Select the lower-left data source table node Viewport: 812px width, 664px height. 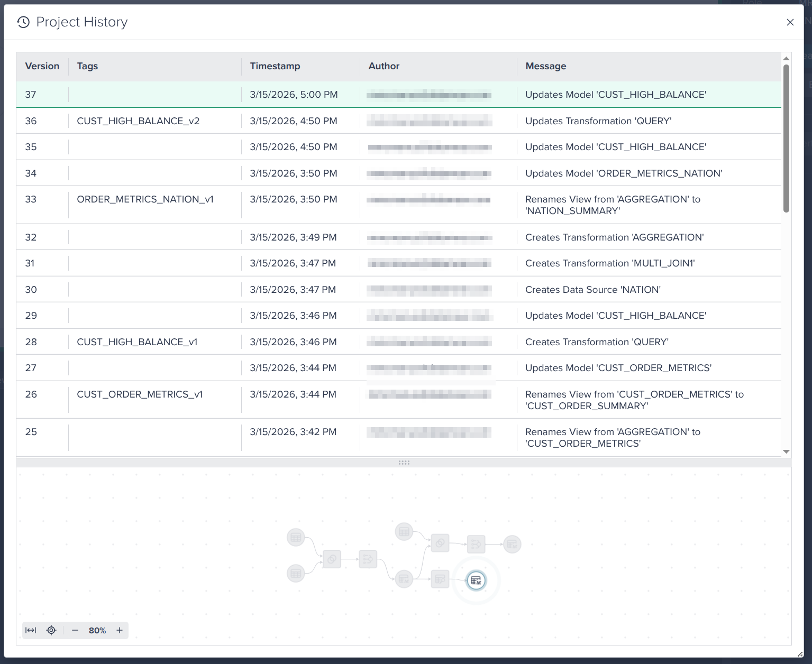[x=296, y=575]
